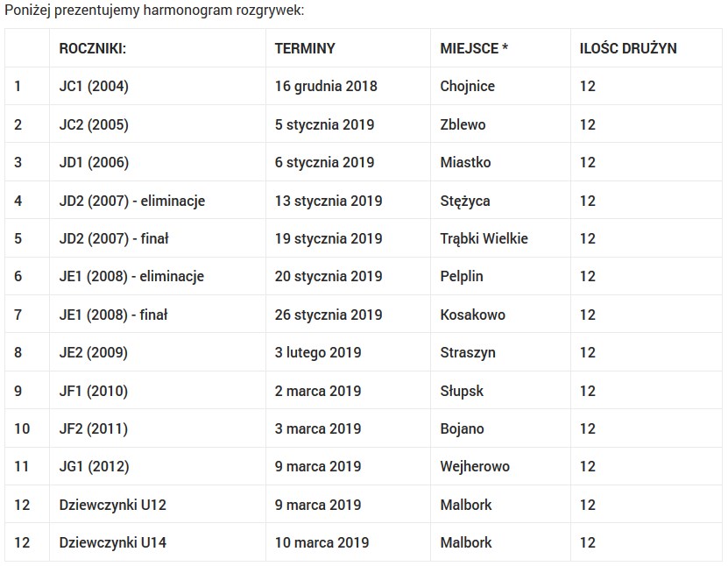The width and height of the screenshot is (728, 566).
Task: Click the date 3 lutego 2019
Action: [x=318, y=352]
